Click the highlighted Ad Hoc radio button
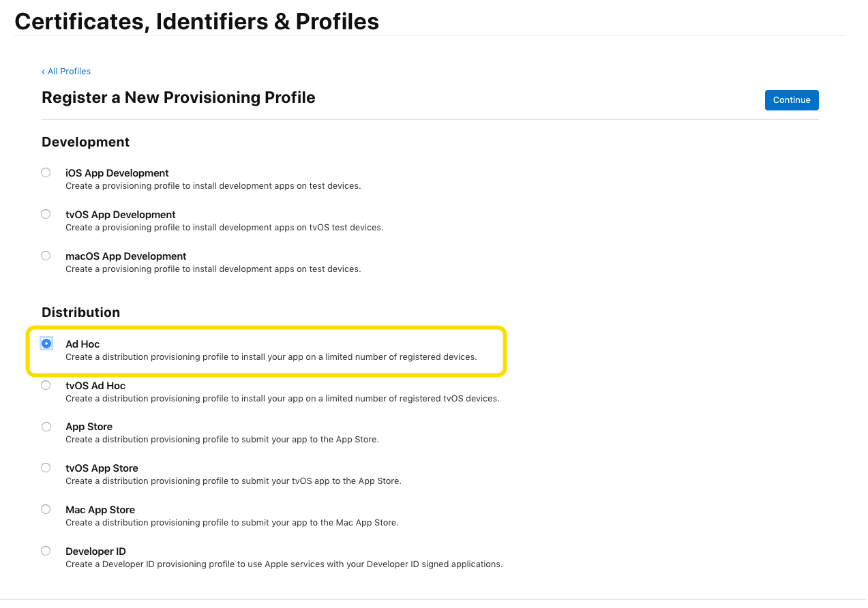868x608 pixels. [46, 343]
